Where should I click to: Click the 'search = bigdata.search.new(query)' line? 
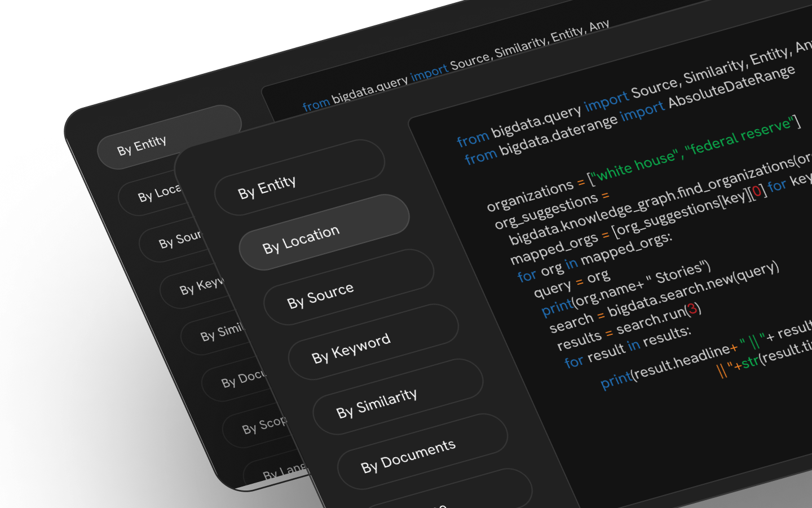[664, 297]
